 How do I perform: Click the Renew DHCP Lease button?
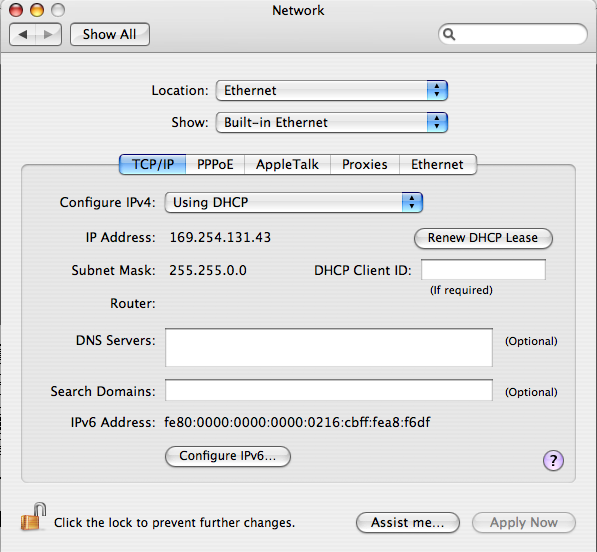pos(483,238)
